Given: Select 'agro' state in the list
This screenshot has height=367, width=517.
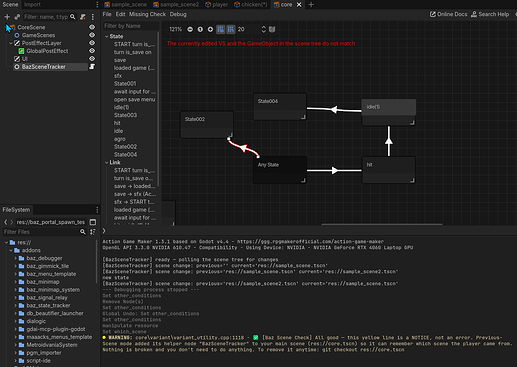Looking at the screenshot, I should pyautogui.click(x=120, y=139).
